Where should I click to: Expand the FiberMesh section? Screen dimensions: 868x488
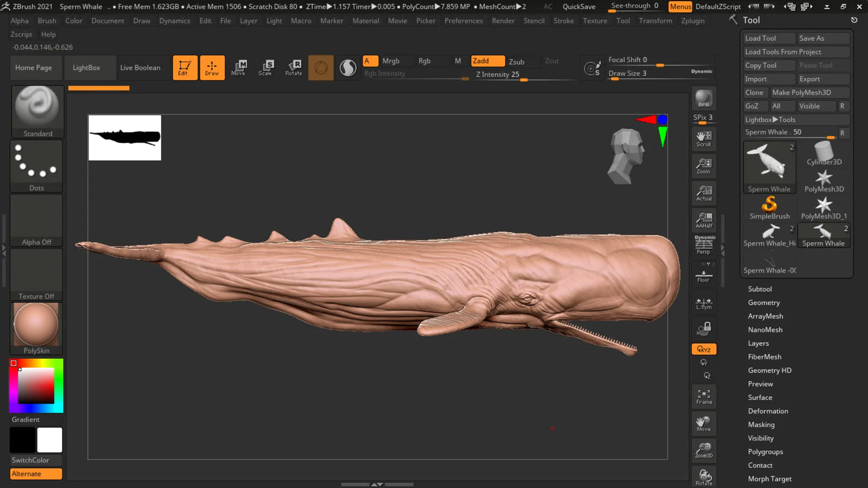pos(765,357)
